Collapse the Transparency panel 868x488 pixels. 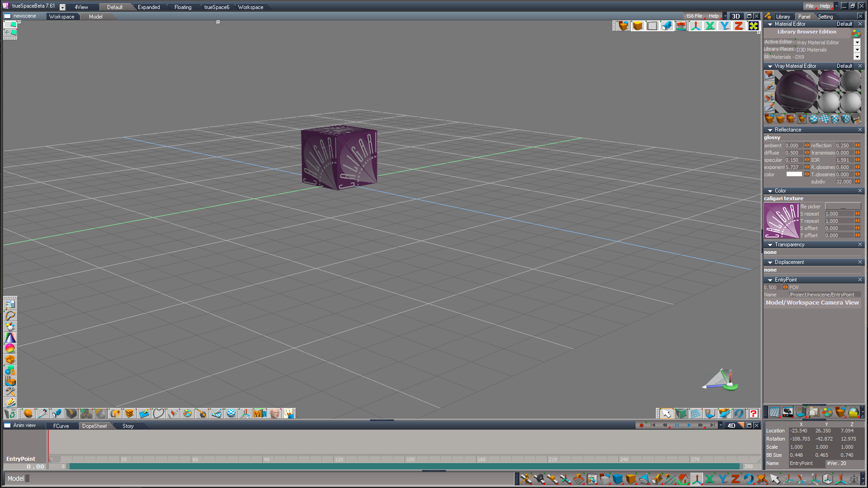click(x=770, y=245)
